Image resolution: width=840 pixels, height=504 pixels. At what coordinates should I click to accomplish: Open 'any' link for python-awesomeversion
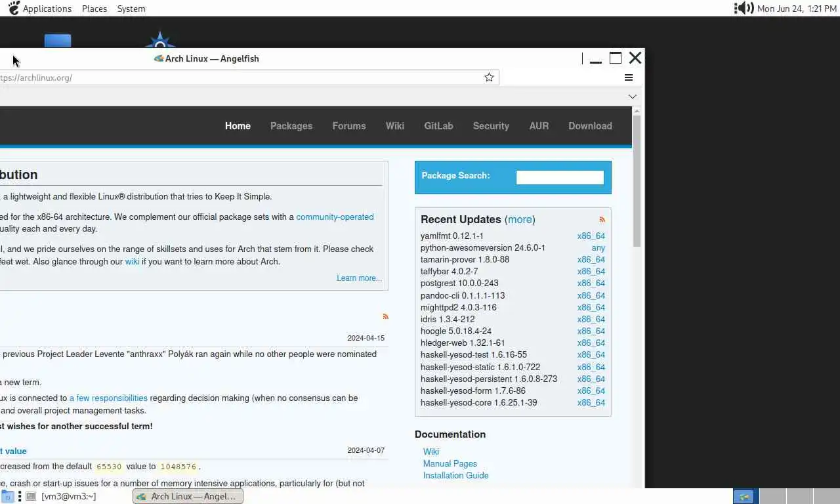[x=598, y=248]
